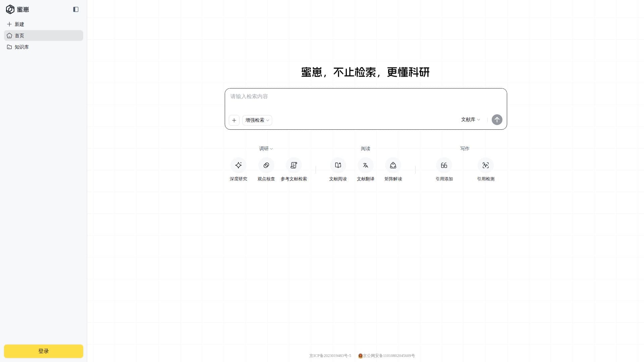Open 文献阅读 book icon
This screenshot has height=362, width=644.
pyautogui.click(x=338, y=165)
